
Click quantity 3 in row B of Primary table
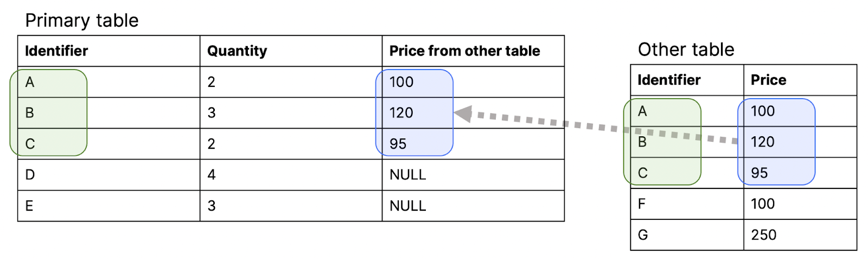[x=212, y=113]
